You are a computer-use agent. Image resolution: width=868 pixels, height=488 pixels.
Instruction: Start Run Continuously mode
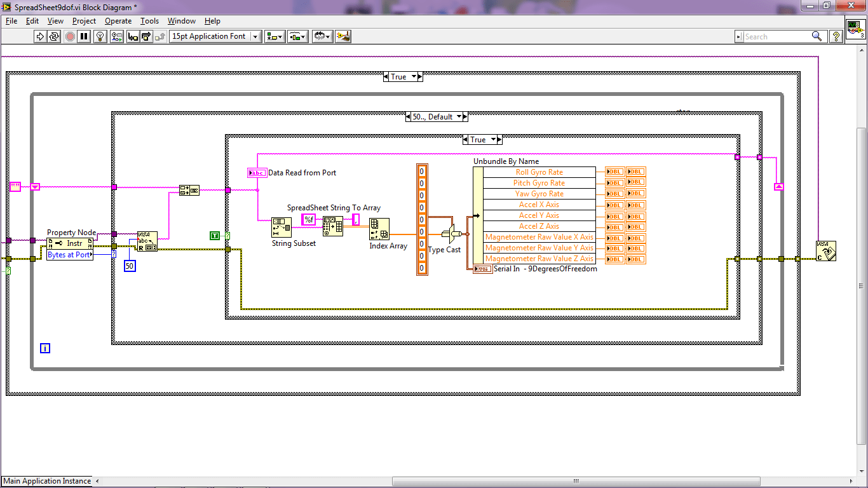point(54,37)
